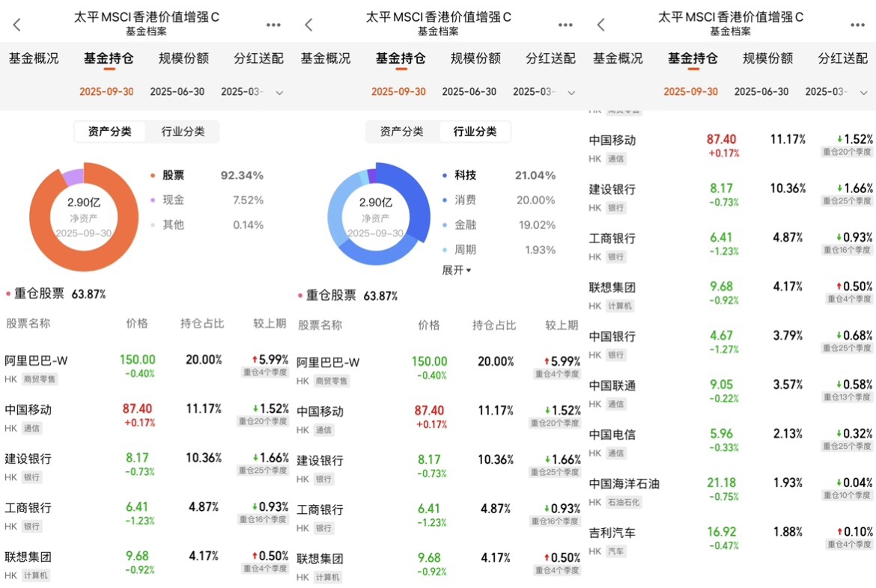The width and height of the screenshot is (876, 588).
Task: Click the 较上期 column header on the asset-allocation screen
Action: (x=270, y=323)
